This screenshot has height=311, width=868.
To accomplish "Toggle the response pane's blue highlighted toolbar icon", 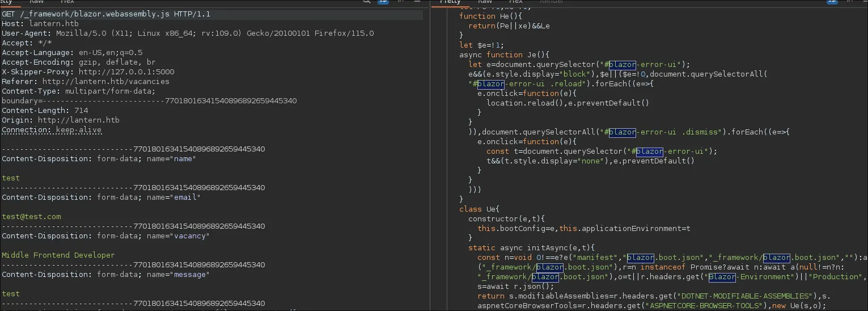I will (x=832, y=2).
